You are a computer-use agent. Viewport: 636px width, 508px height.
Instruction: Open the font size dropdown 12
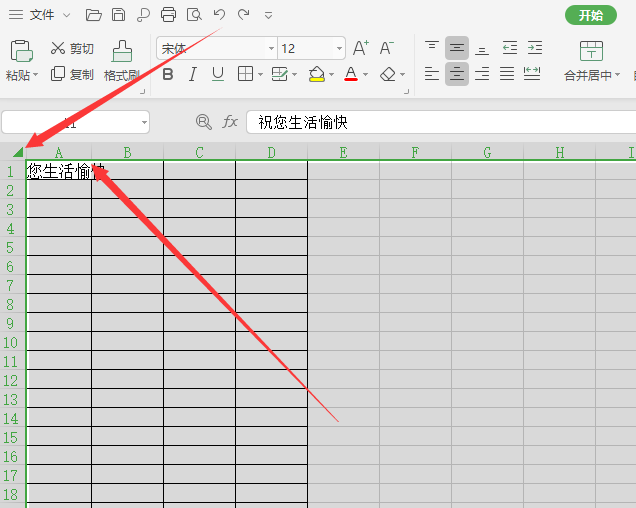[x=339, y=48]
